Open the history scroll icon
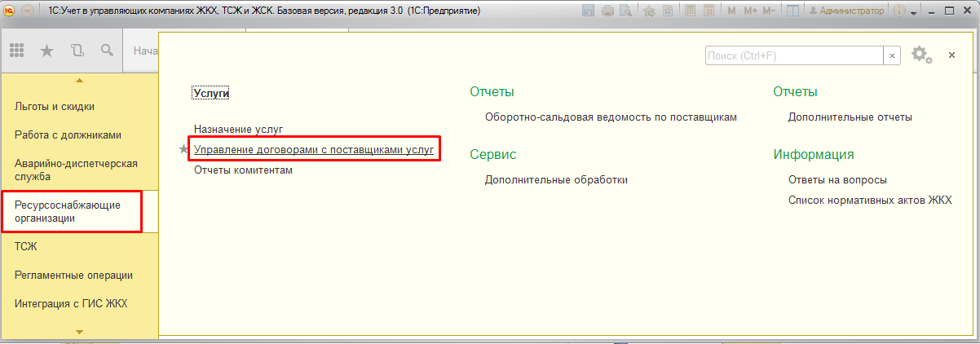This screenshot has width=980, height=344. 77,51
